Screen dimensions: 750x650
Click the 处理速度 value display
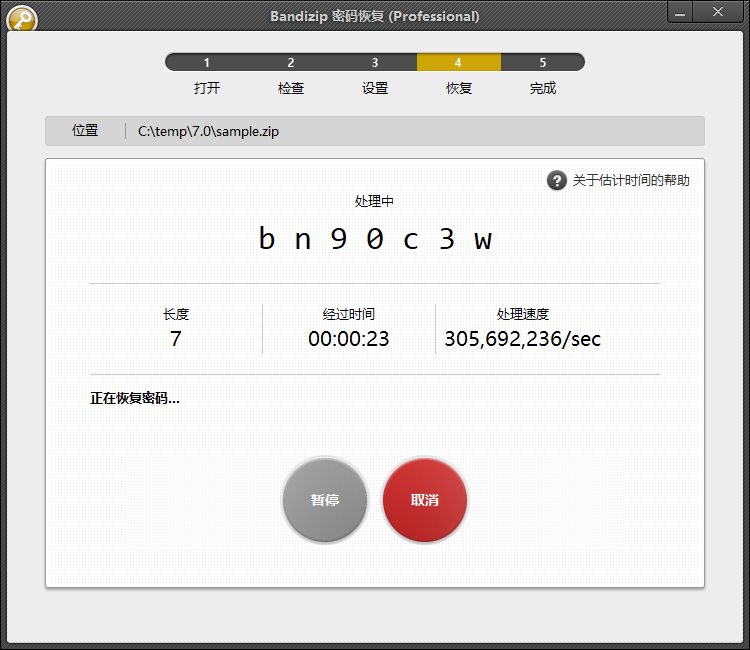(x=523, y=339)
